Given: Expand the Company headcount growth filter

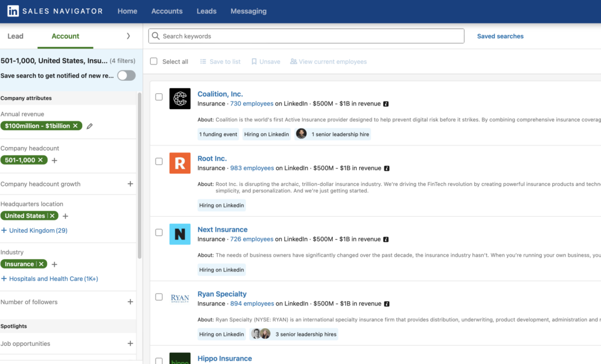Looking at the screenshot, I should click(130, 183).
